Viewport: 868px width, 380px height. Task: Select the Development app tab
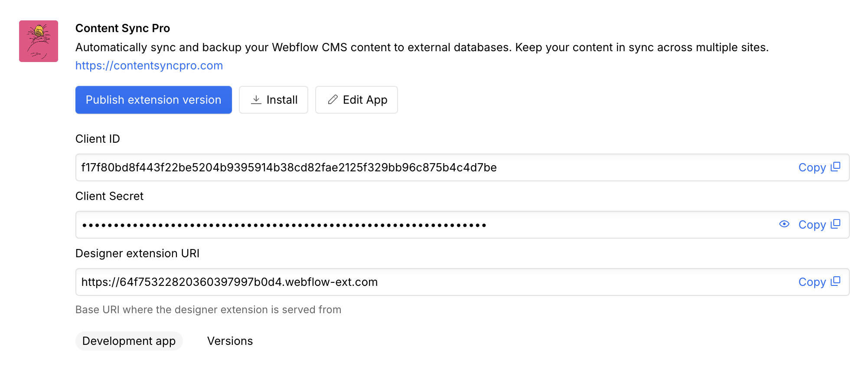(129, 341)
